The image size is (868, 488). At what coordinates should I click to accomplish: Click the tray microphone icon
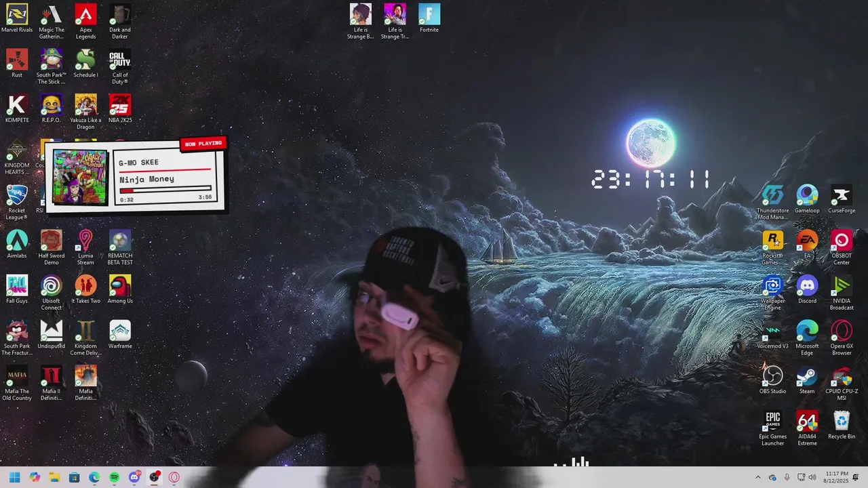tap(787, 477)
